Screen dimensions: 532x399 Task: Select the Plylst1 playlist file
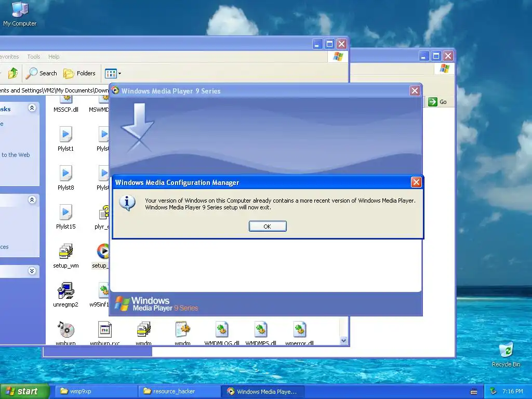[x=66, y=139]
